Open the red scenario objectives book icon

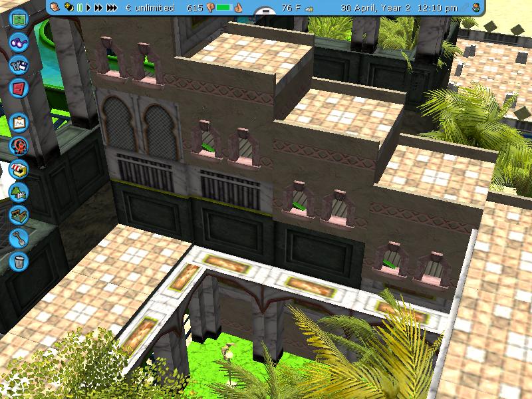[19, 88]
